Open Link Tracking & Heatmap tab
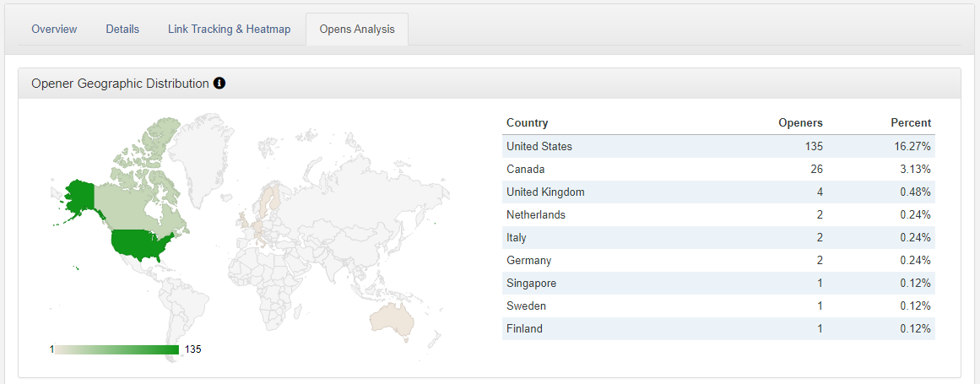 pos(229,30)
